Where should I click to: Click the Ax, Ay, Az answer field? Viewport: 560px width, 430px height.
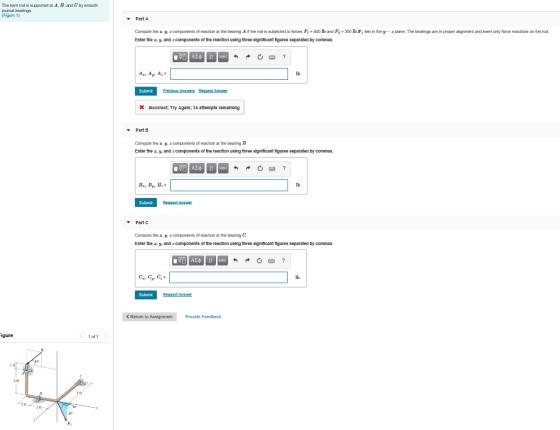[229, 74]
